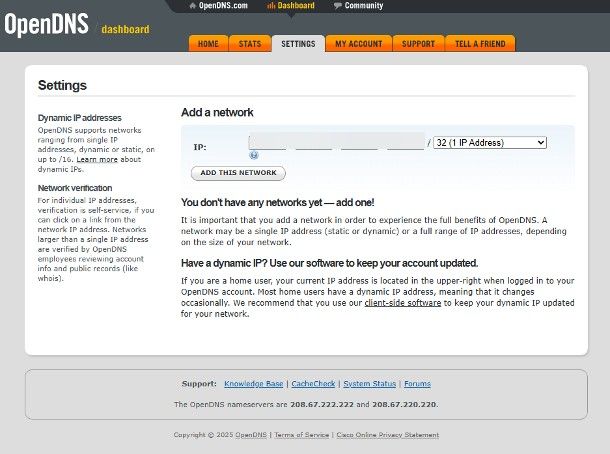610x454 pixels.
Task: Click the "Have a dynamic IP?" heading
Action: pos(330,263)
